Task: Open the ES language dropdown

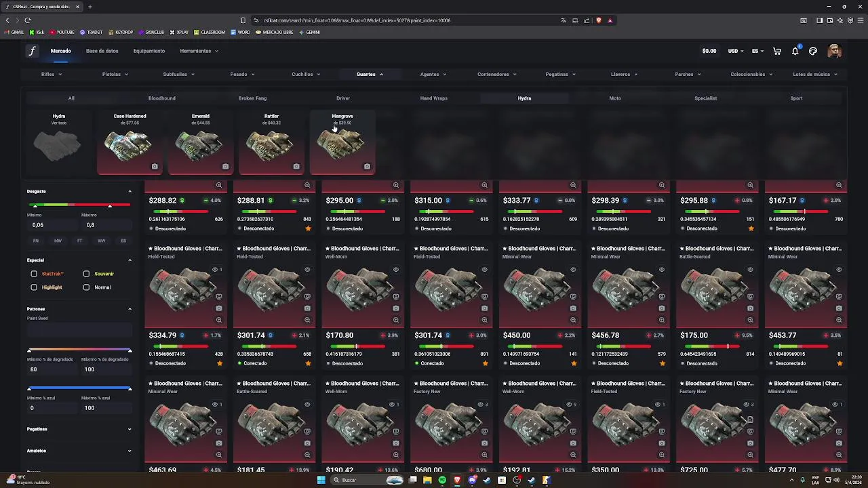Action: [757, 51]
